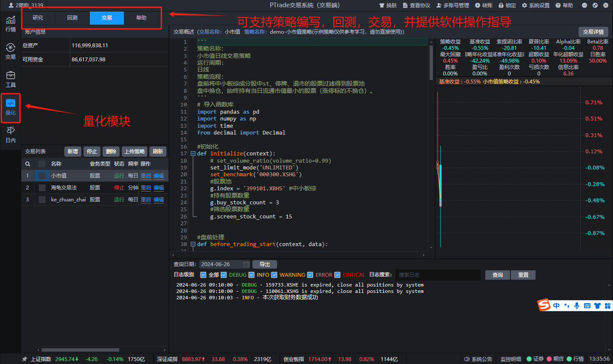Click the 系统公告 speaker icon in status bar
Image resolution: width=613 pixels, height=364 pixels.
pyautogui.click(x=467, y=359)
